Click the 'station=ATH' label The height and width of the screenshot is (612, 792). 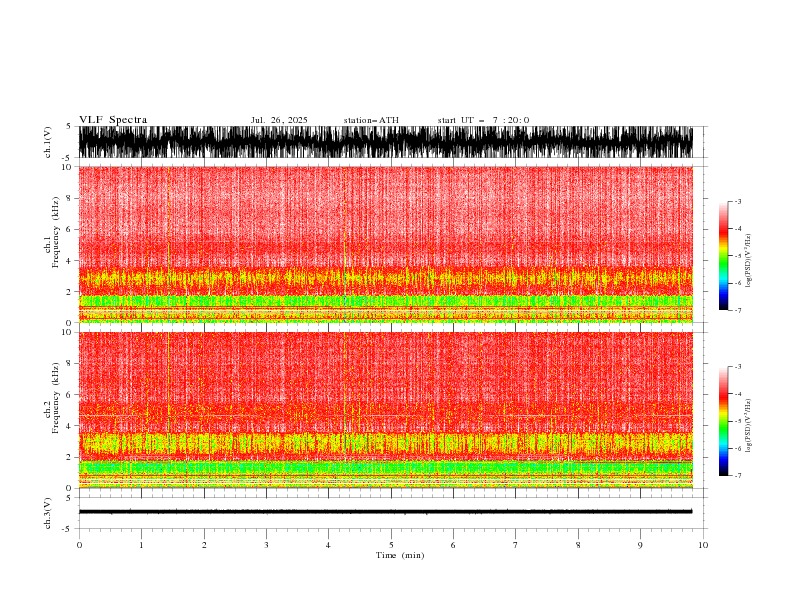point(371,120)
